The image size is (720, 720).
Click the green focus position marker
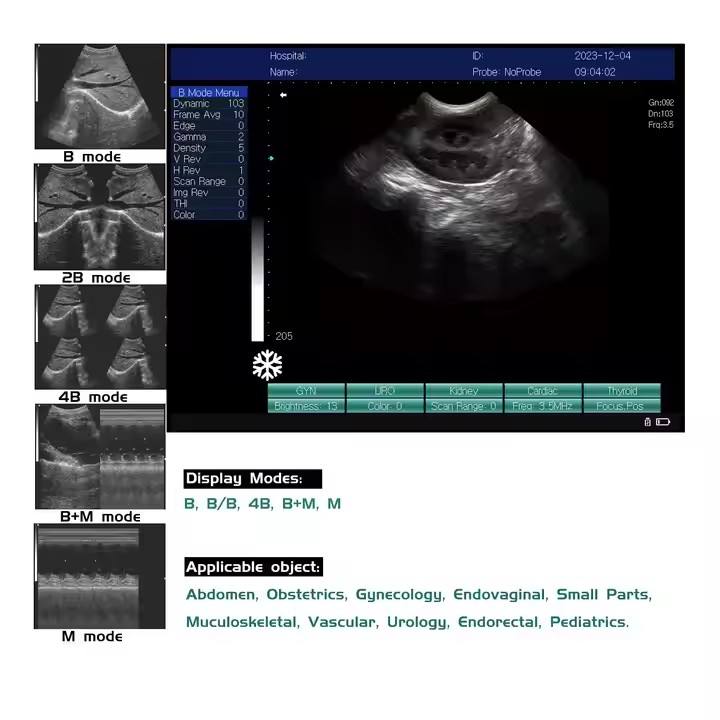[271, 158]
